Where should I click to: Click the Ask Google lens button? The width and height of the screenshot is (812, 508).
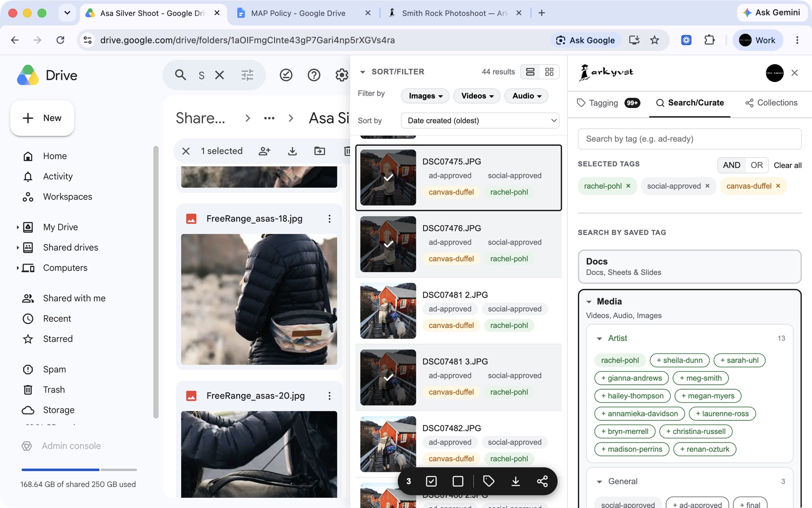point(586,40)
